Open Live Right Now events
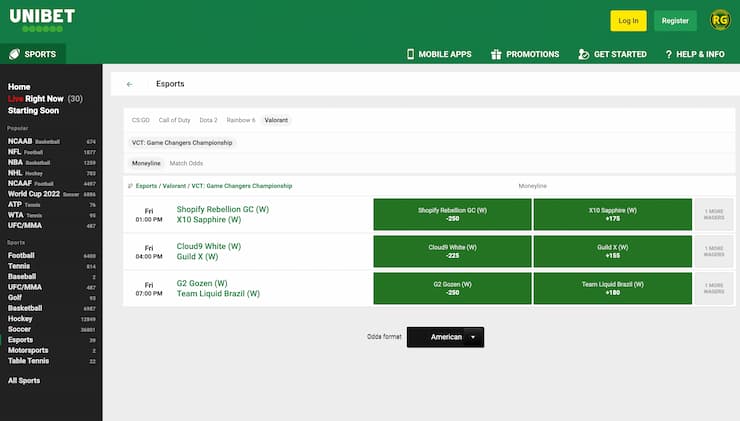Image resolution: width=740 pixels, height=421 pixels. coord(45,99)
